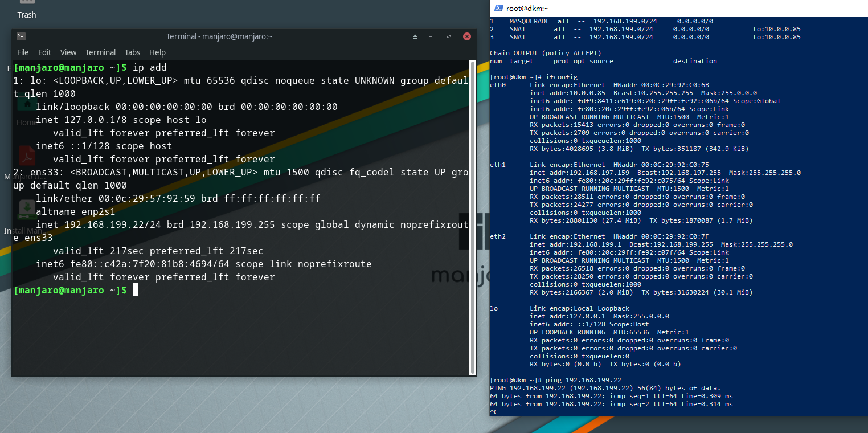Click 'RX bytes:2166367 (2.0 MiB)' line
Image resolution: width=868 pixels, height=433 pixels.
(x=641, y=292)
